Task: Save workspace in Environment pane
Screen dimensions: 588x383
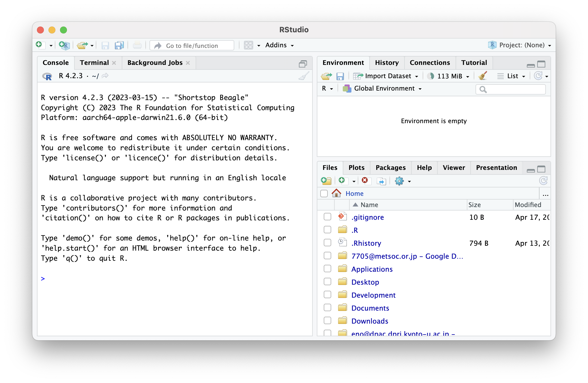Action: pyautogui.click(x=340, y=76)
